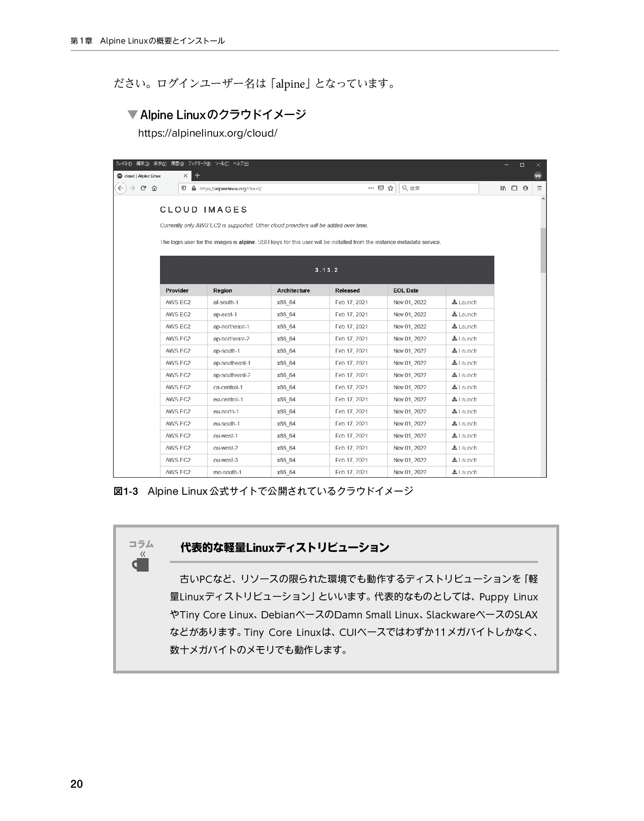644x821 pixels.
Task: Click the page number 20
Action: (77, 784)
